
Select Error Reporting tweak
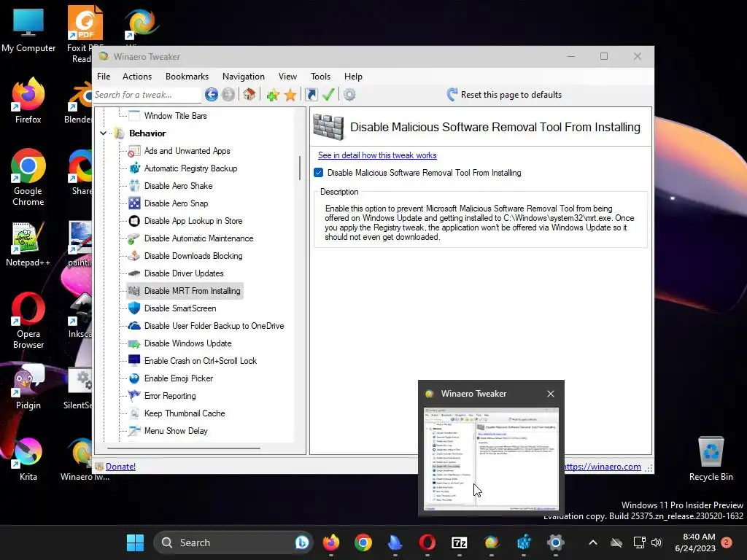pyautogui.click(x=169, y=396)
